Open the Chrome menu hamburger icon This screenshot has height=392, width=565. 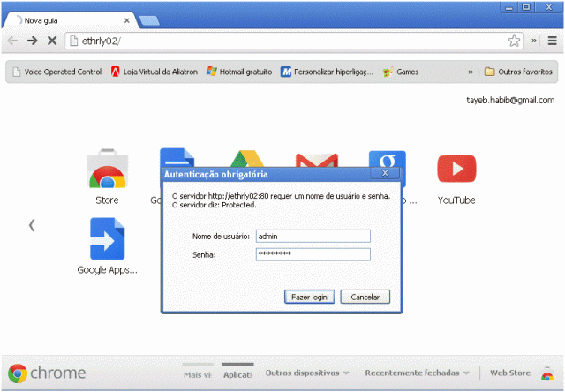[552, 41]
